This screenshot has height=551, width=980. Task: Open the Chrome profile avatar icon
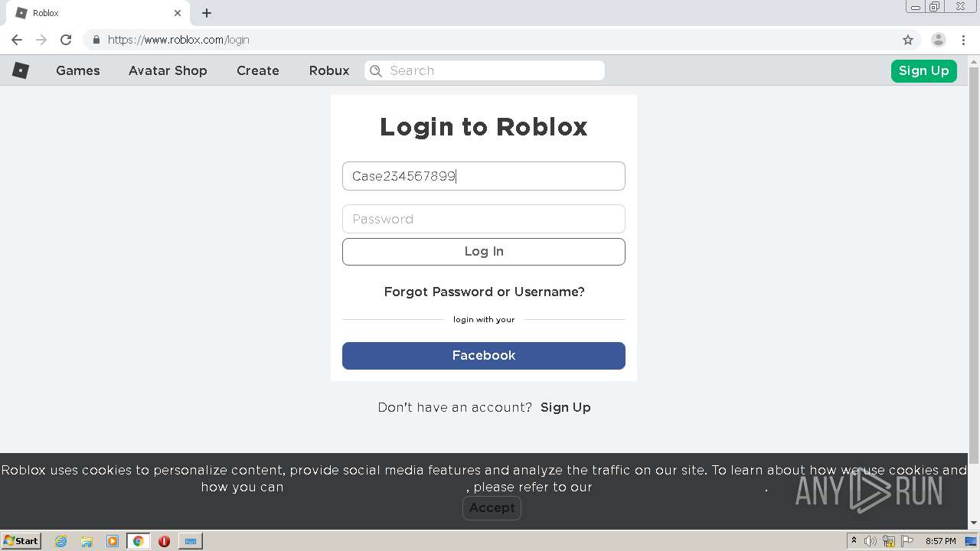pyautogui.click(x=938, y=40)
